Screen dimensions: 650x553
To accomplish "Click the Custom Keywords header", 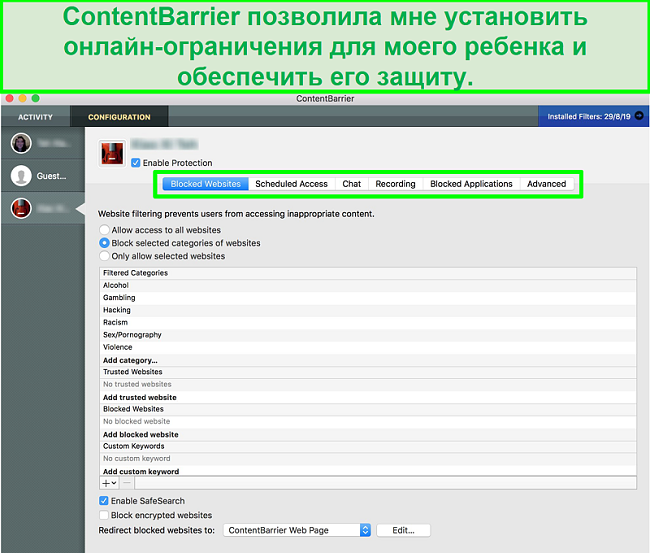I will 368,446.
